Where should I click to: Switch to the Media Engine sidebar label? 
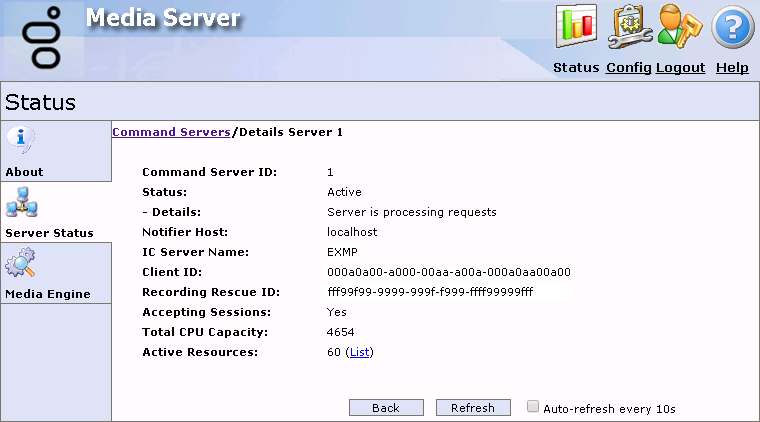[x=48, y=294]
